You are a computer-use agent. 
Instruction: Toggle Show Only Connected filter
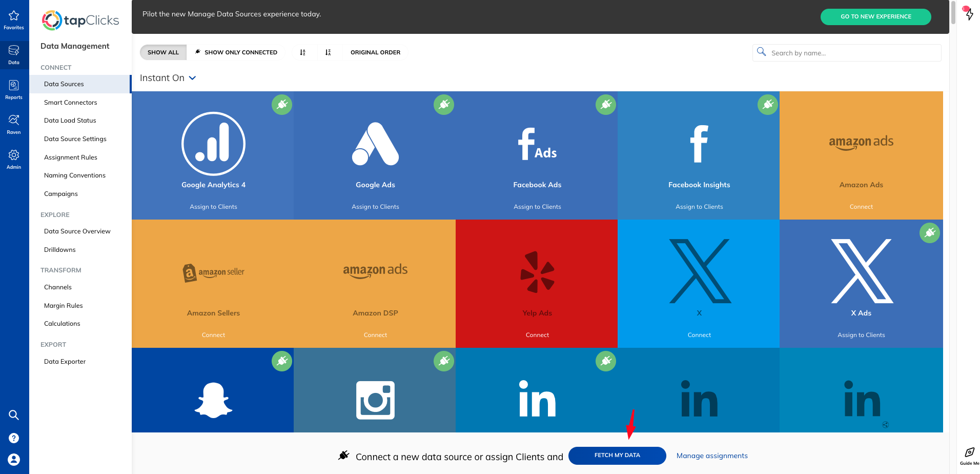[x=236, y=52]
